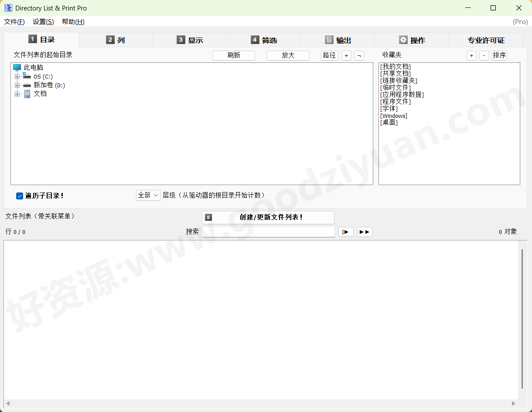Viewport: 532px width, 412px height.
Task: Open the 设置(S) menu
Action: pyautogui.click(x=43, y=21)
